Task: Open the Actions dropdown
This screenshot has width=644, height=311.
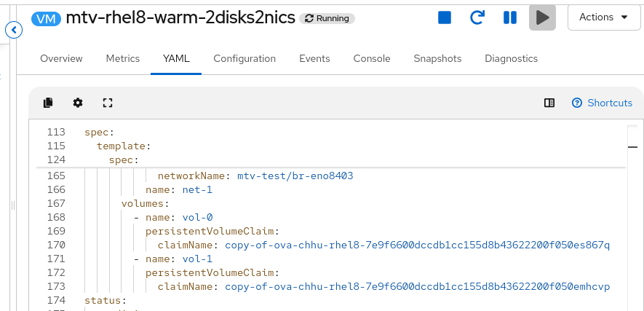Action: tap(604, 17)
